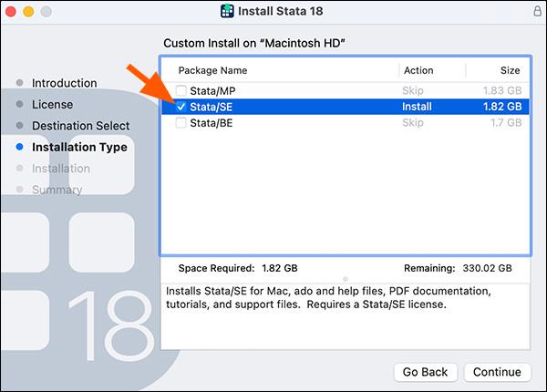
Task: Uncheck the Stata/SE package checkbox
Action: (x=182, y=107)
